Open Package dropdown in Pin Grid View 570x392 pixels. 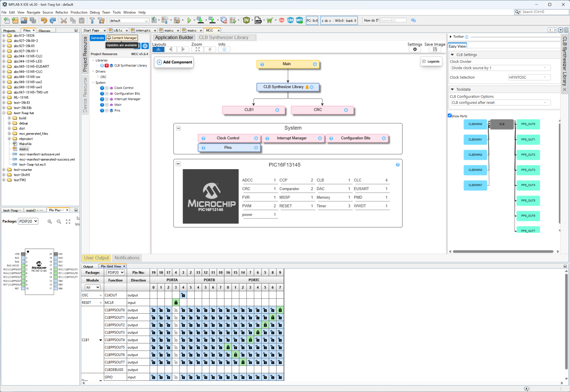(x=115, y=273)
